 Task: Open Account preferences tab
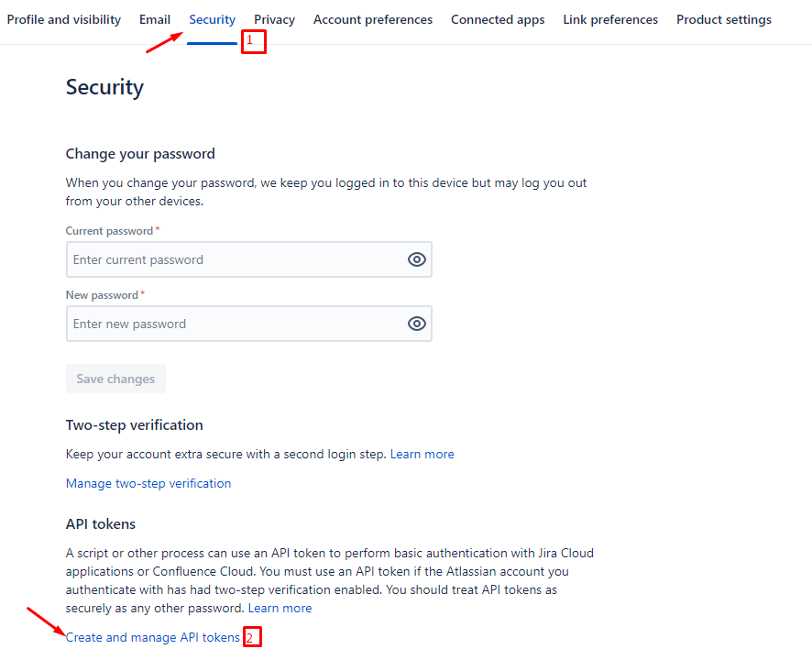pyautogui.click(x=373, y=19)
